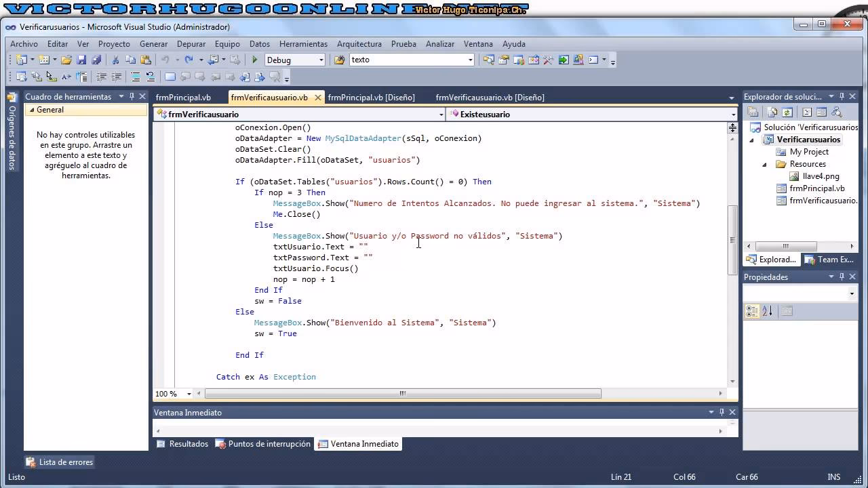Click the Navigate Backward icon
This screenshot has height=488, width=868.
[214, 60]
